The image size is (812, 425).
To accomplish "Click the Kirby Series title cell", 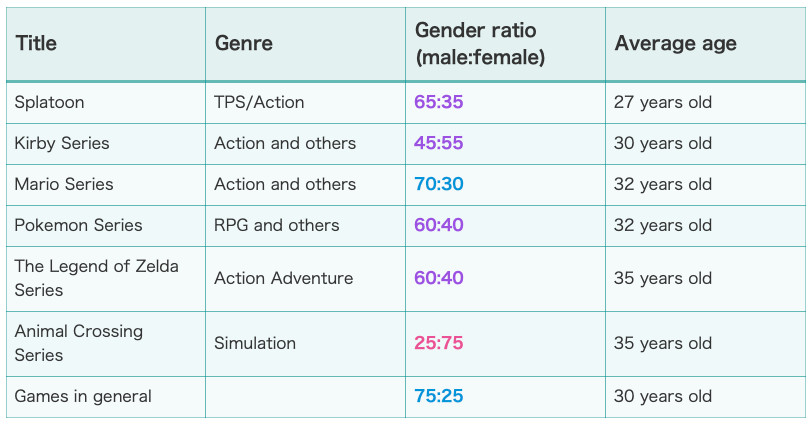I will (x=62, y=143).
